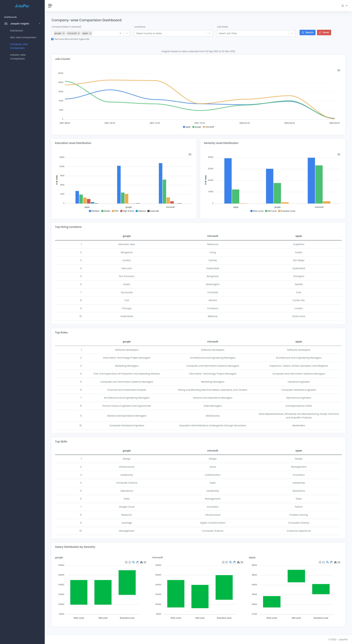
Task: Remove the apple tag from the company filter
Action: tap(90, 33)
